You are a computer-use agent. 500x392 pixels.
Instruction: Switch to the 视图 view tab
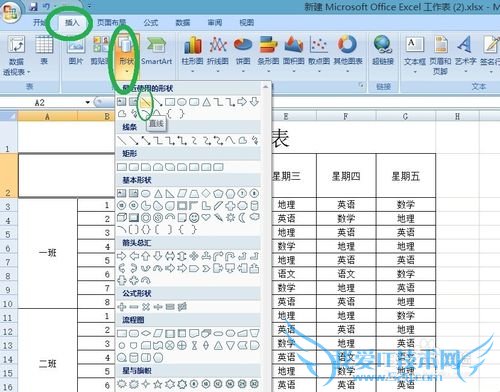coord(247,22)
